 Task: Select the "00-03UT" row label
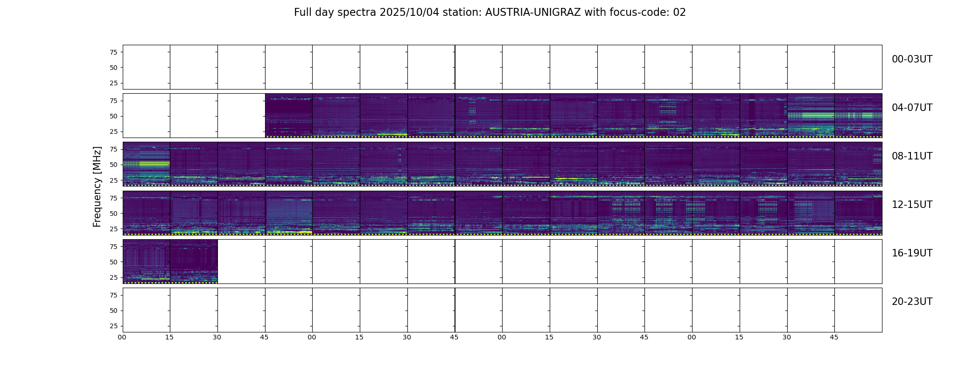point(912,59)
